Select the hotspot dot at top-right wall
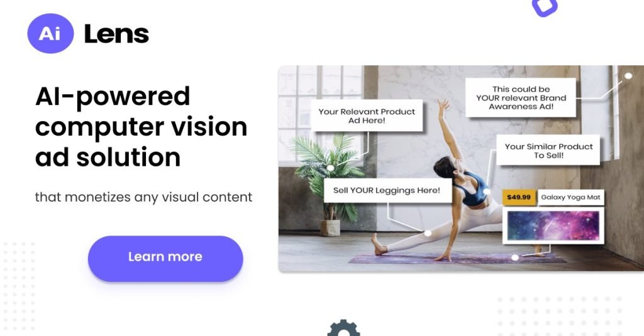 click(628, 76)
